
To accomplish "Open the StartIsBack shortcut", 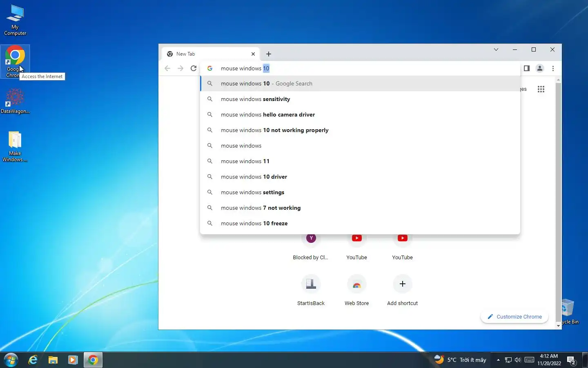I will pyautogui.click(x=311, y=291).
